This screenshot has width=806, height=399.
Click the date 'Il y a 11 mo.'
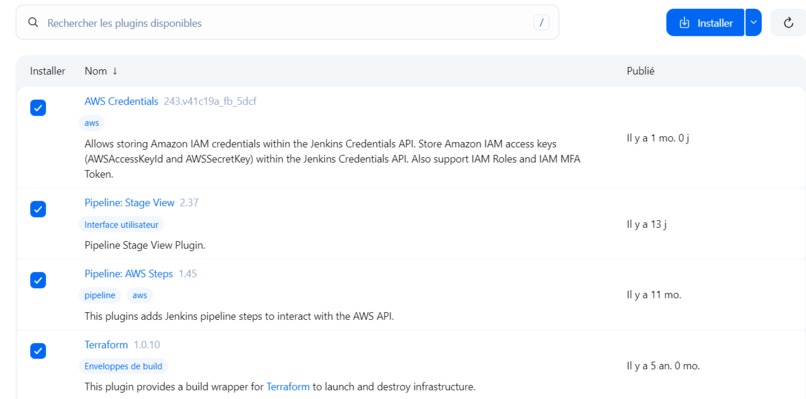coord(654,295)
